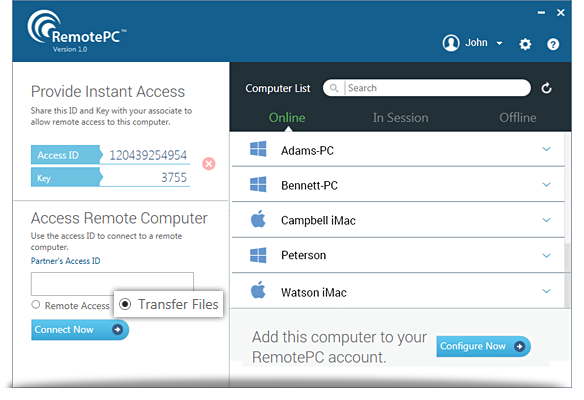Open the settings gear icon
The height and width of the screenshot is (400, 584).
click(x=525, y=44)
